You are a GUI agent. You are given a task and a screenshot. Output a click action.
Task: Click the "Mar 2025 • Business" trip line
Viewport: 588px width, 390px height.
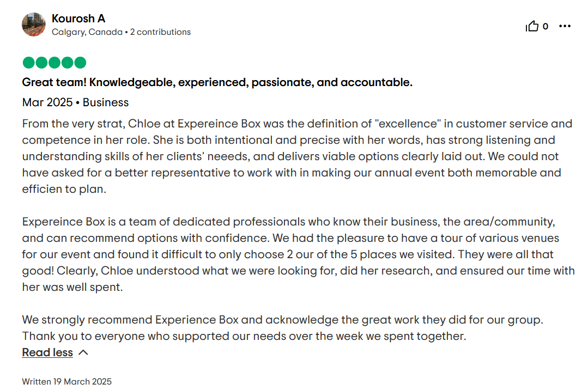pyautogui.click(x=75, y=102)
